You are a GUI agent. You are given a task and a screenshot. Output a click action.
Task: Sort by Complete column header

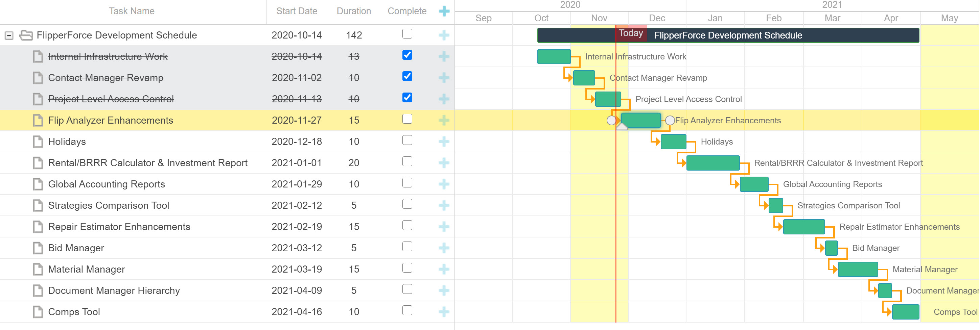(407, 11)
